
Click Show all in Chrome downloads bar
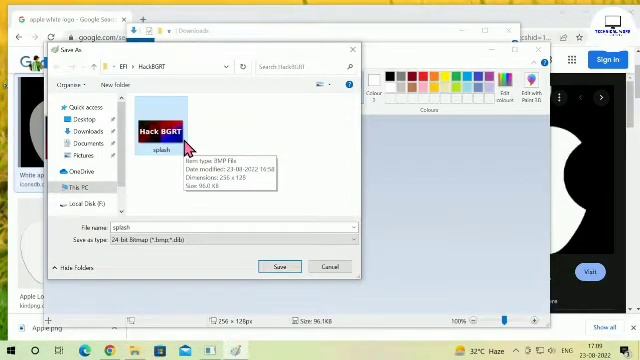[604, 327]
